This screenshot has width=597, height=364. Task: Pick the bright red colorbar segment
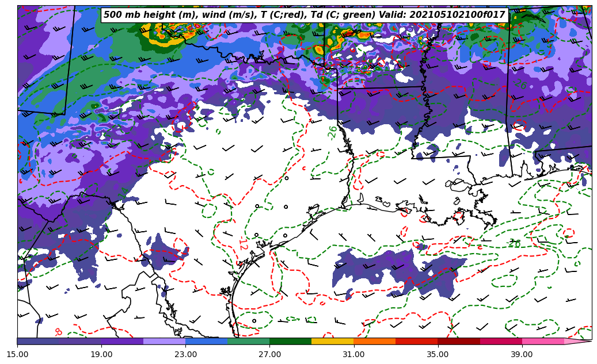coord(417,341)
